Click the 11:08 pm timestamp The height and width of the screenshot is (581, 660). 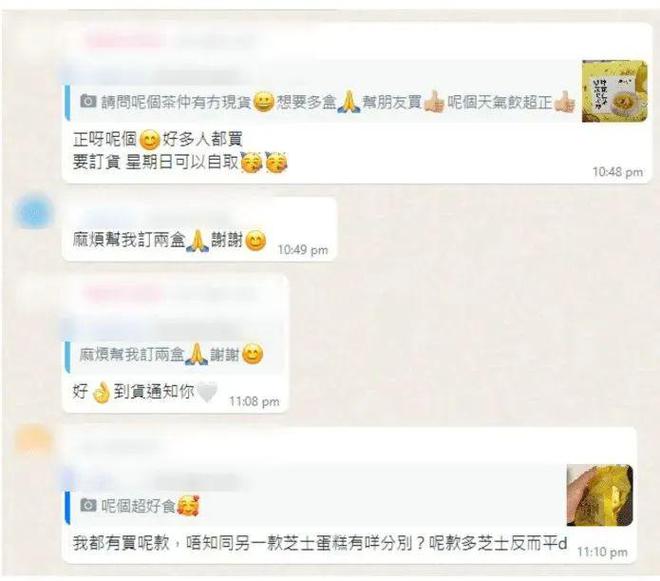[x=254, y=401]
